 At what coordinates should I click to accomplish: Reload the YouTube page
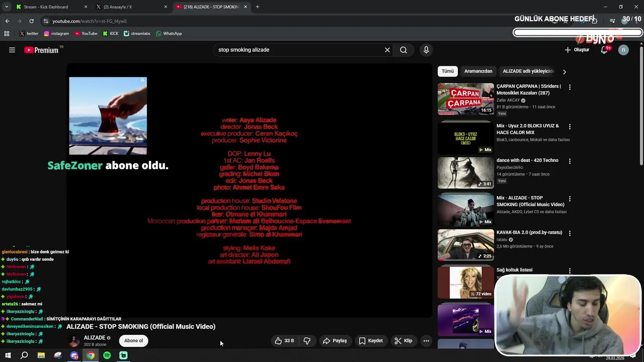(31, 21)
